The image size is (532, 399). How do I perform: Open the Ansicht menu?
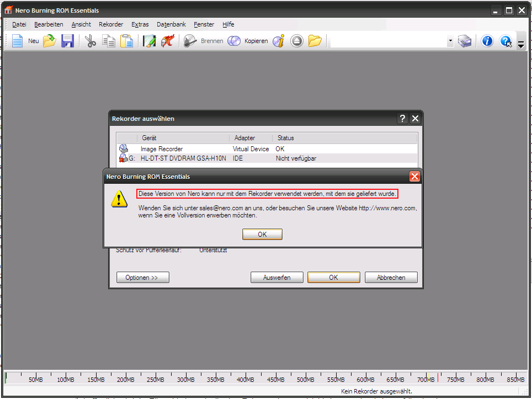(81, 24)
